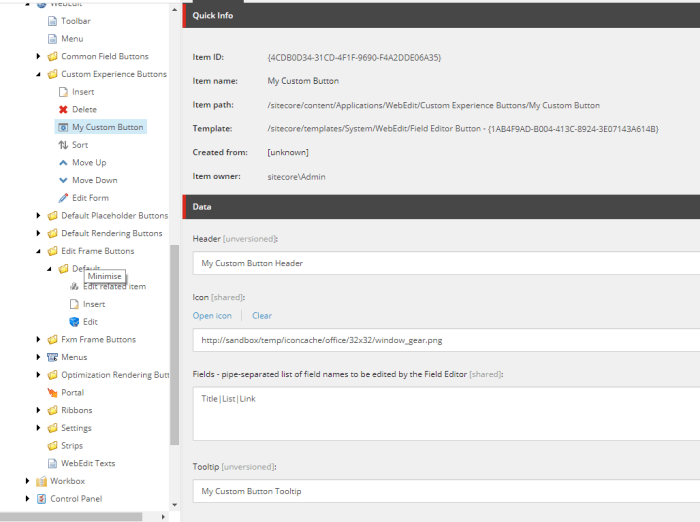The height and width of the screenshot is (522, 700).
Task: Click the Sort arrows icon
Action: coord(63,145)
